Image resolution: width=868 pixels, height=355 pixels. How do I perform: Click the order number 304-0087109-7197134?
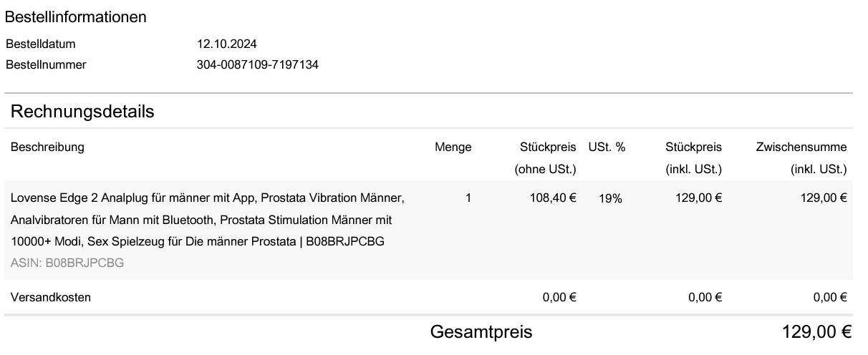point(257,65)
